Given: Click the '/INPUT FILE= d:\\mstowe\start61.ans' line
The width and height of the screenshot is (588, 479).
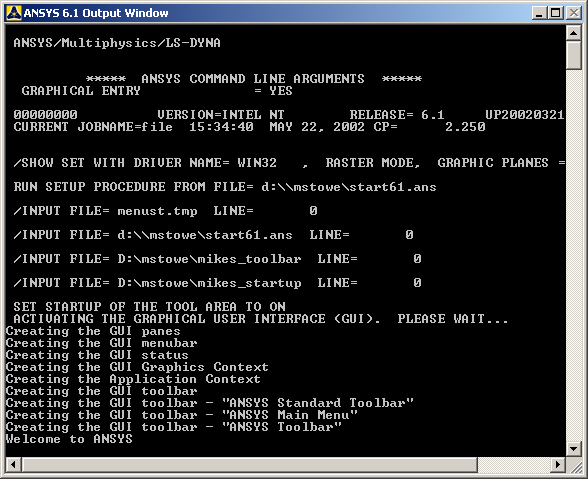Looking at the screenshot, I should click(x=213, y=235).
